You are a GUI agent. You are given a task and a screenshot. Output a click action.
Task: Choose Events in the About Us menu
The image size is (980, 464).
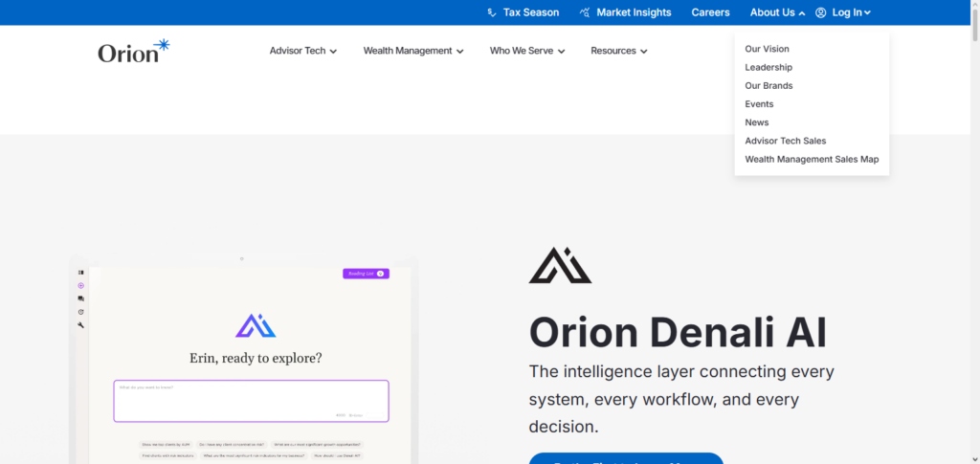(x=759, y=104)
